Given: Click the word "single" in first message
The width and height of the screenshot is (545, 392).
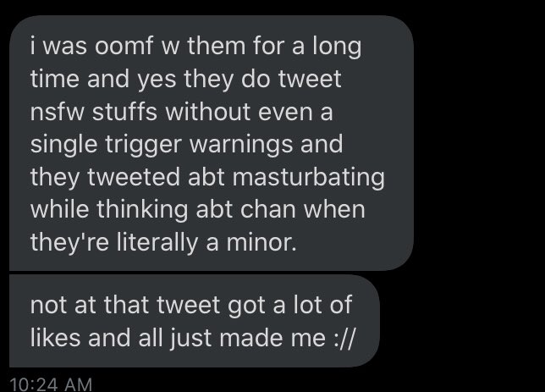Looking at the screenshot, I should point(63,146).
